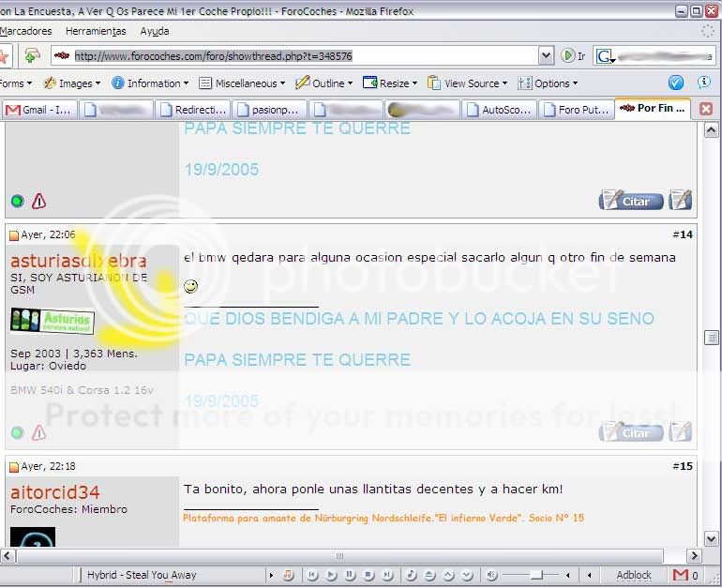Click the Asturias avatar image
722x588 pixels.
point(53,321)
